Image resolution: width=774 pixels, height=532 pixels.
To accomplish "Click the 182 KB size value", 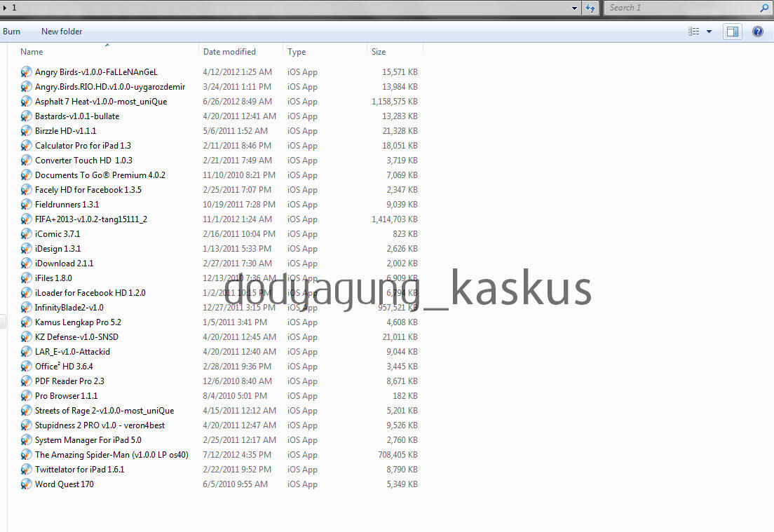I will [x=405, y=396].
